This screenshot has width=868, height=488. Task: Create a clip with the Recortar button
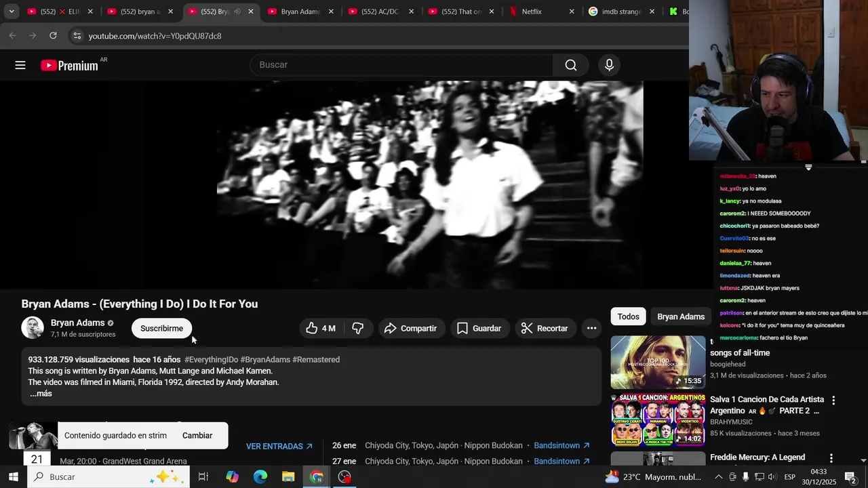point(545,328)
